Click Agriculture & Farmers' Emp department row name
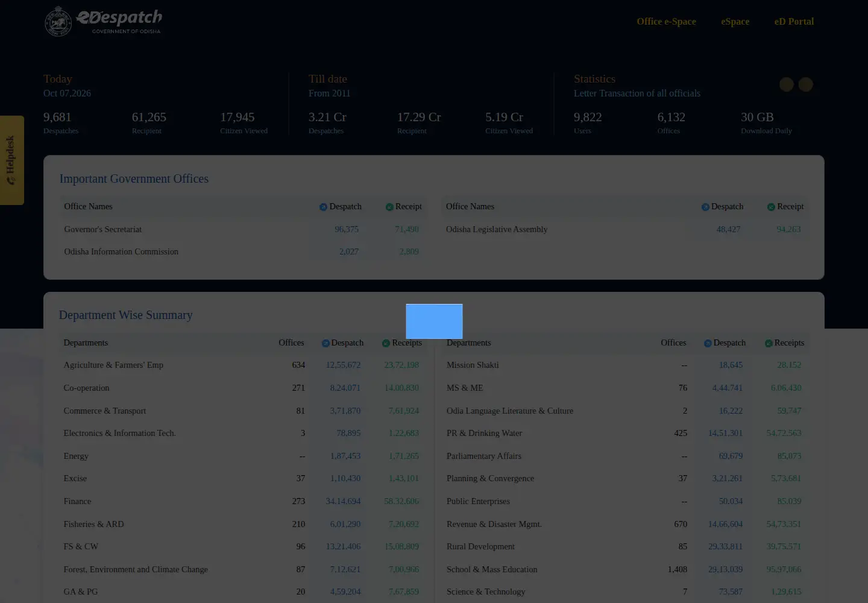Image resolution: width=868 pixels, height=603 pixels. pos(113,365)
